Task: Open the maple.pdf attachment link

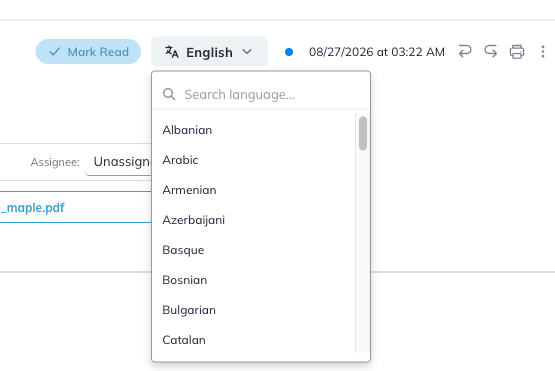Action: point(32,207)
